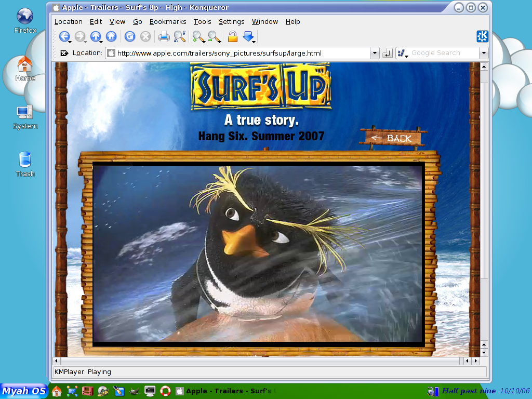The width and height of the screenshot is (532, 399).
Task: Open Firefox from the desktop icon
Action: click(x=25, y=20)
